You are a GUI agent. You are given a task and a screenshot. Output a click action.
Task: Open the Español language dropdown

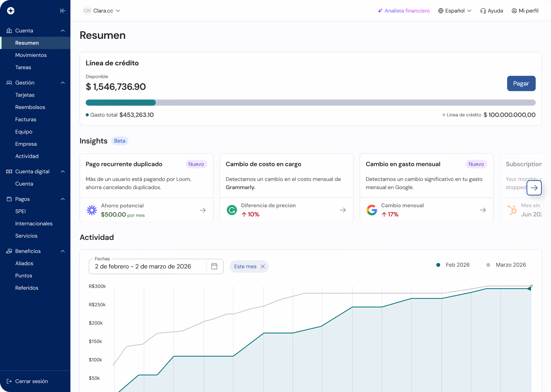pos(455,11)
